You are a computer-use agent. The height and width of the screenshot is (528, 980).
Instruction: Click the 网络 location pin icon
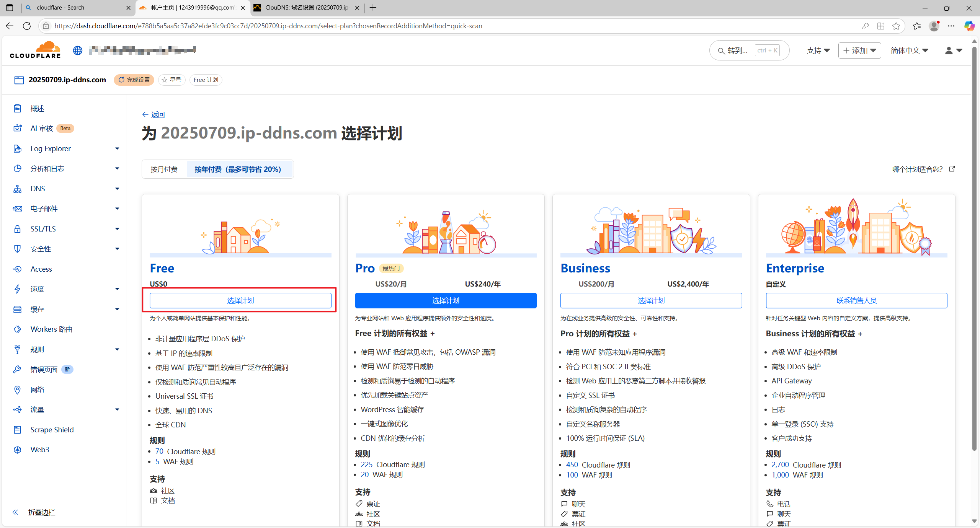[17, 389]
